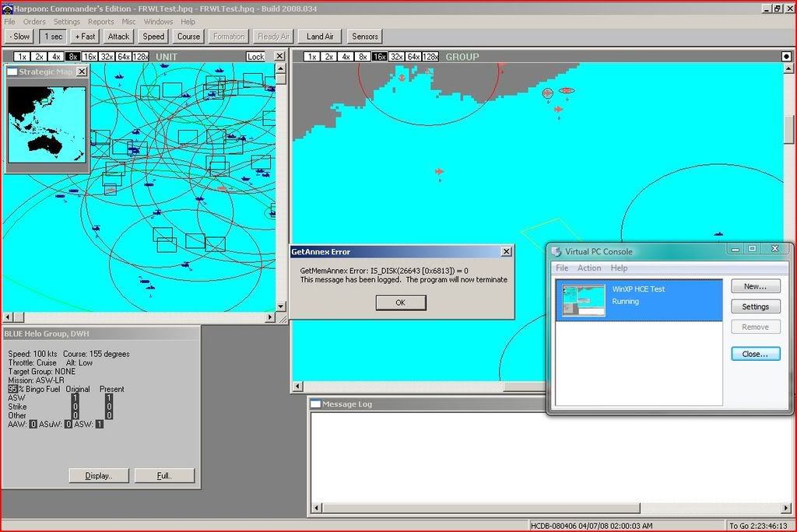The image size is (797, 532).
Task: Click the Message Log scroll left arrow
Action: click(316, 508)
